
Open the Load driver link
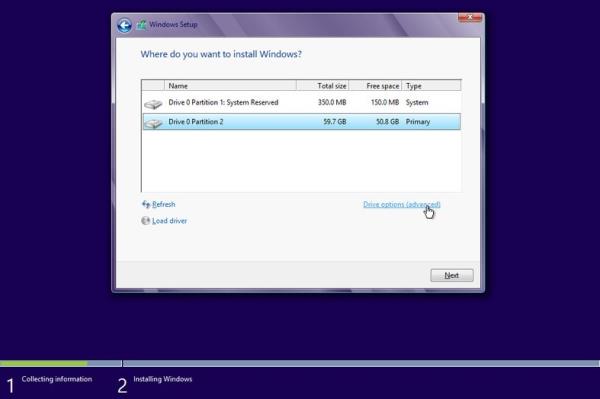pos(170,221)
